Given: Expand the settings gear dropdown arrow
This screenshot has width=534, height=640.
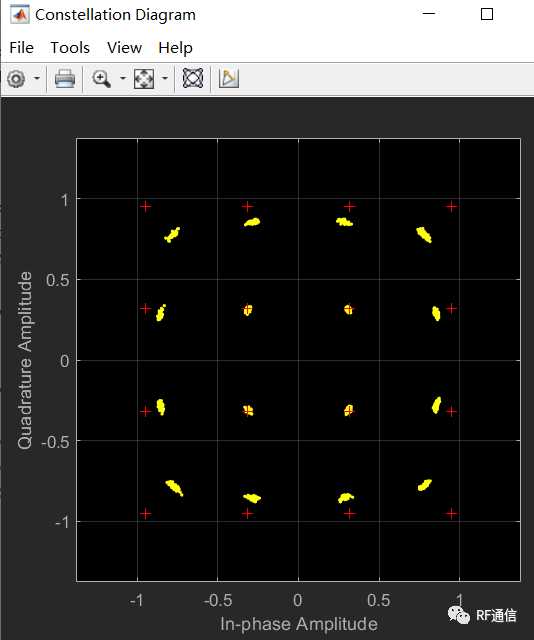Looking at the screenshot, I should click(37, 78).
